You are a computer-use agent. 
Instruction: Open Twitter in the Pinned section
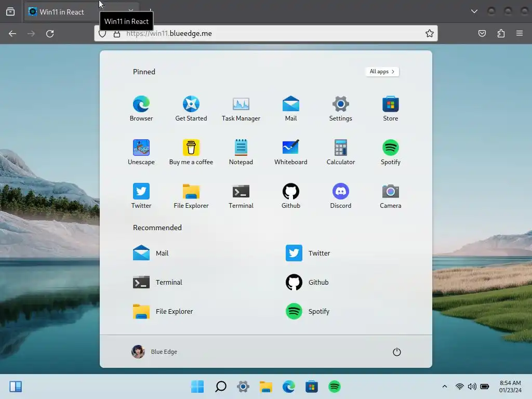(x=141, y=196)
